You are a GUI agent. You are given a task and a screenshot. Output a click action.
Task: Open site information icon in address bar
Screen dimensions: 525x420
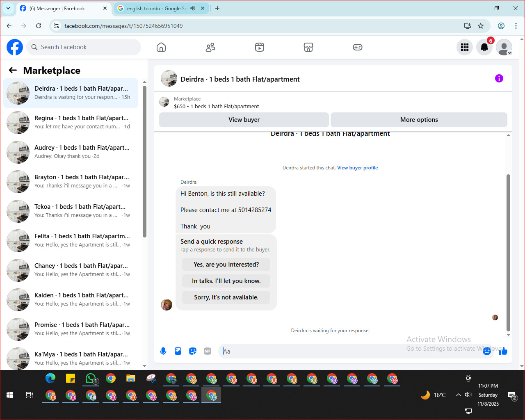[56, 26]
